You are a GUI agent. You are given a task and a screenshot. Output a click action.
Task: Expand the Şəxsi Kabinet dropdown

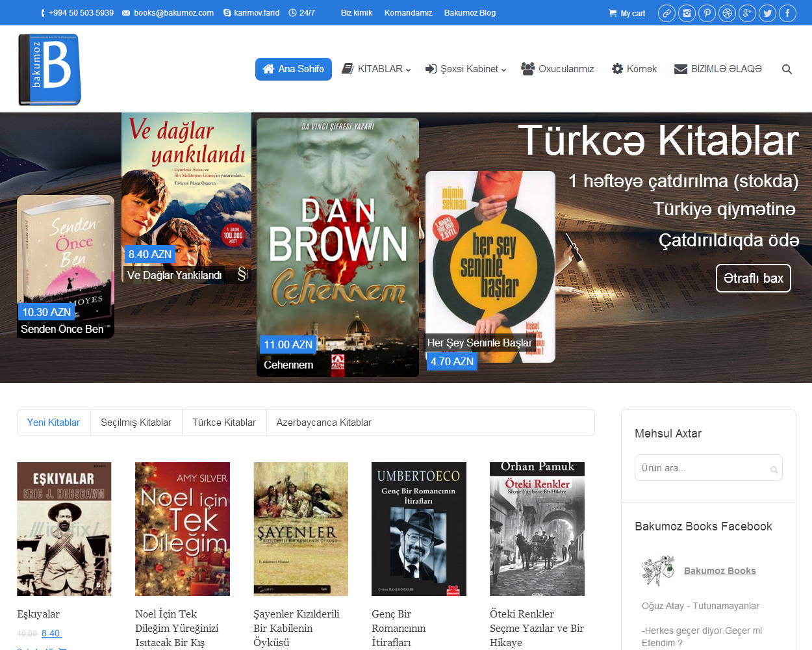click(466, 69)
